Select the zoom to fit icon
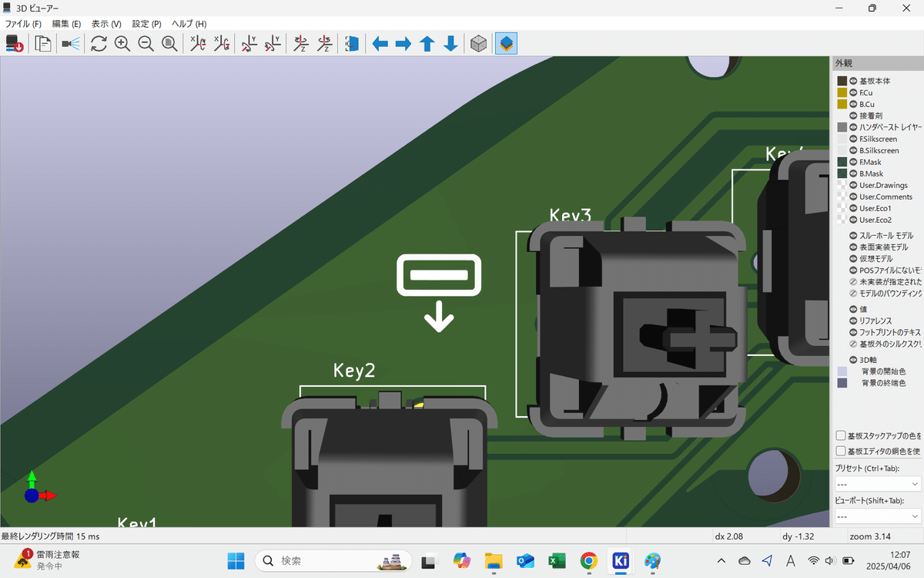Viewport: 924px width, 578px height. point(169,44)
